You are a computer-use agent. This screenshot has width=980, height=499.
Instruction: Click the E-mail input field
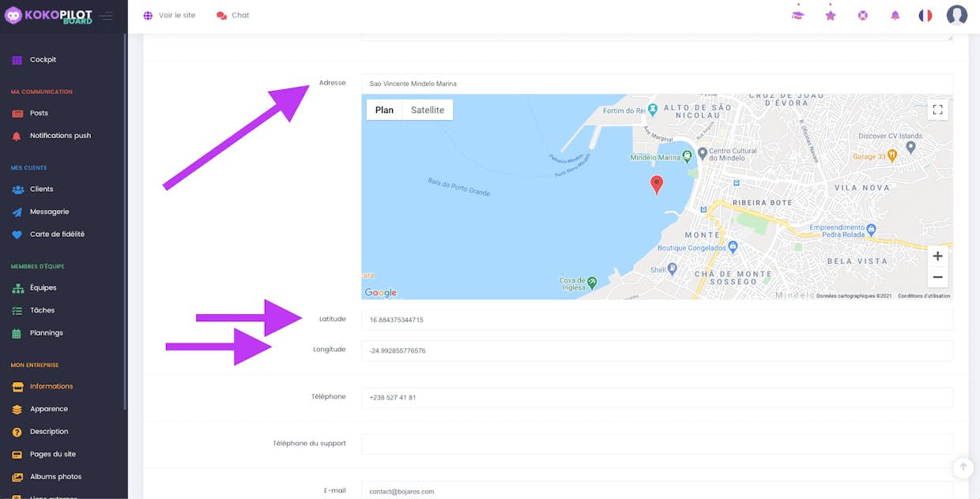657,490
